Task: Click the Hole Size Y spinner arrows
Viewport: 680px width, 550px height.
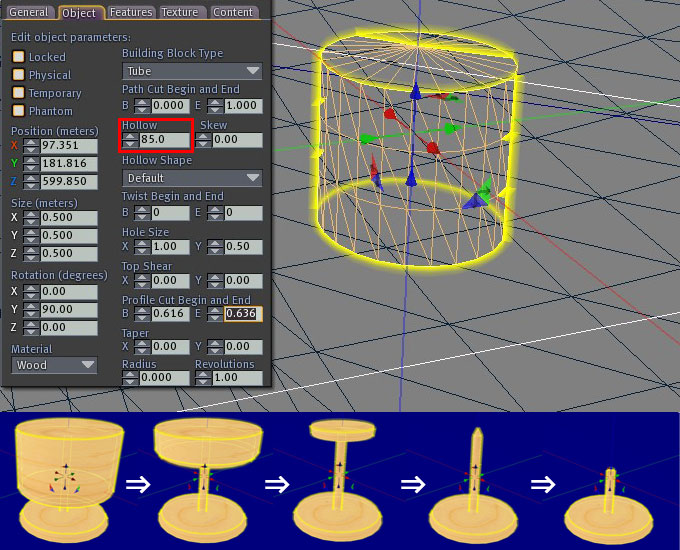Action: [215, 246]
